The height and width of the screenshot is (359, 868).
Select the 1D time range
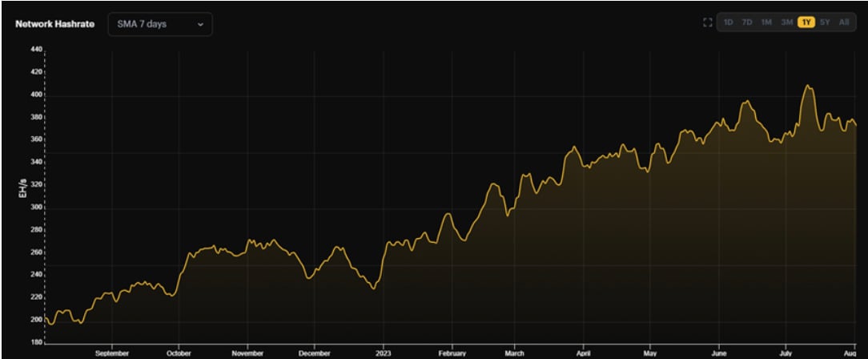pyautogui.click(x=728, y=22)
